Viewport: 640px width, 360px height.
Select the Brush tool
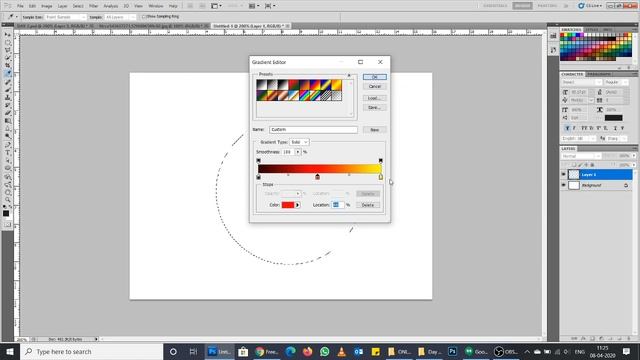point(8,90)
